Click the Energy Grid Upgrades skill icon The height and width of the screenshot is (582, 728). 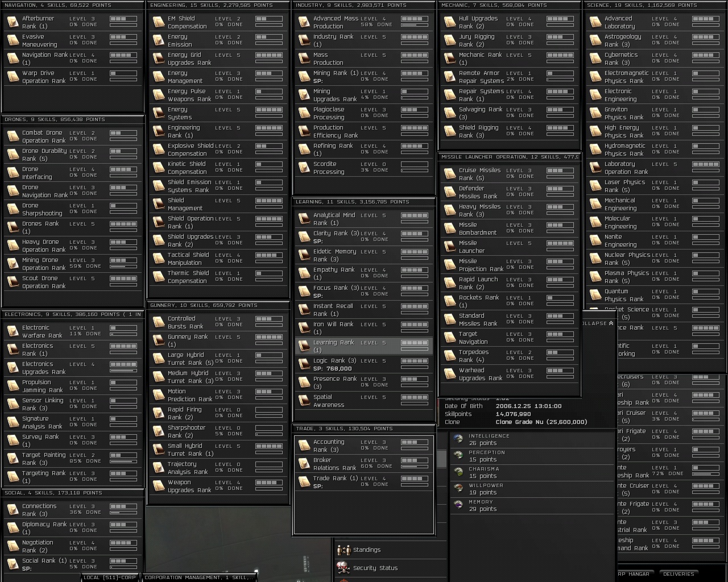[159, 59]
